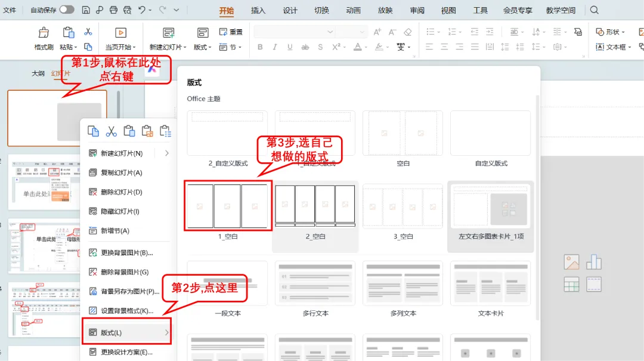The width and height of the screenshot is (644, 361).
Task: Click the Cut scissors icon in ribbon
Action: click(x=88, y=32)
